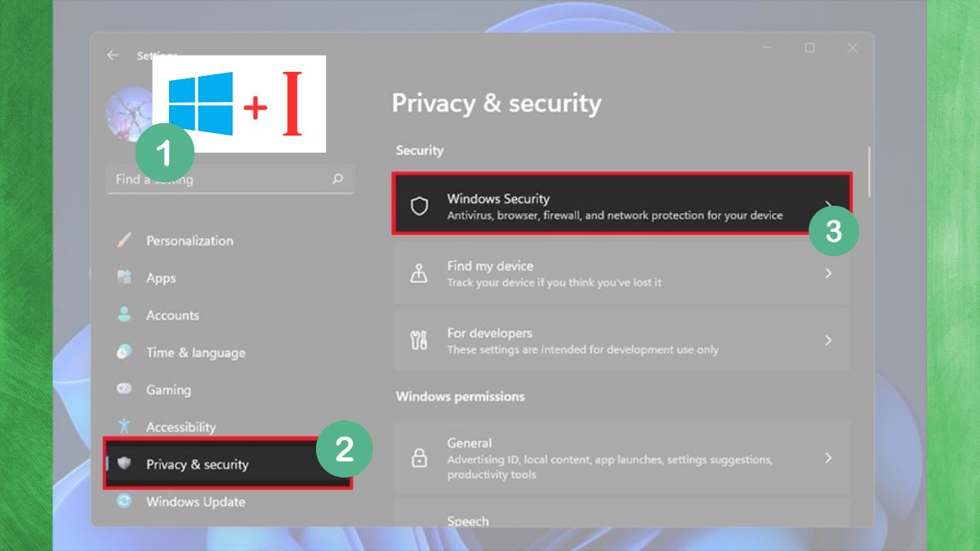The width and height of the screenshot is (980, 551).
Task: Click the user profile avatar picture
Action: [130, 114]
